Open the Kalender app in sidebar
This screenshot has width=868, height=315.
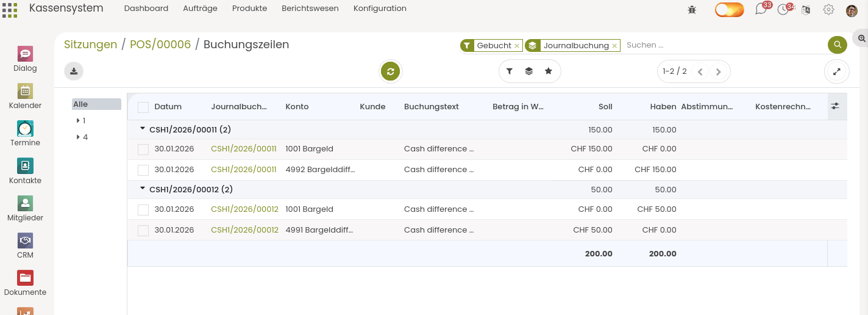click(x=25, y=96)
